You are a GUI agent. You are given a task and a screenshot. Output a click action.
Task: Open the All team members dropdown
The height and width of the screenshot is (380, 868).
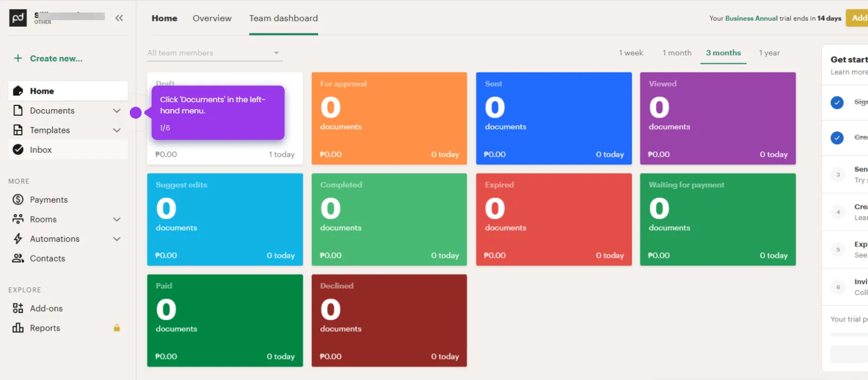tap(215, 53)
